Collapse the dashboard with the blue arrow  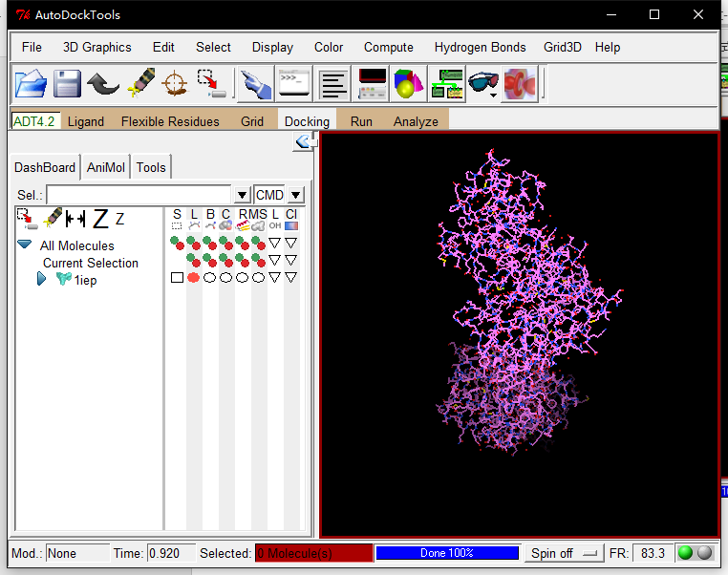pyautogui.click(x=303, y=141)
